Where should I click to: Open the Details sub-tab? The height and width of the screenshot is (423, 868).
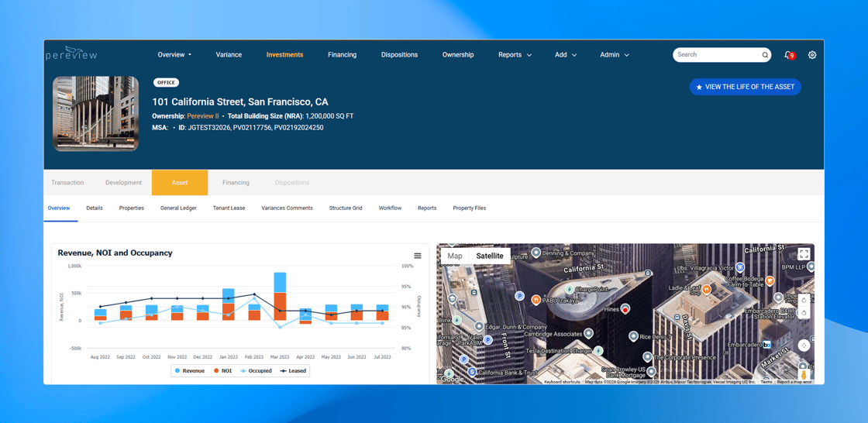tap(95, 208)
